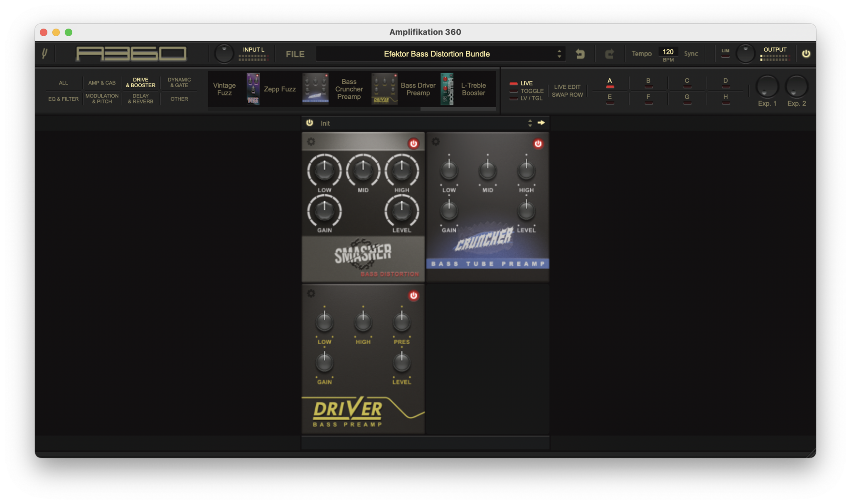Click the redo arrow icon
Image resolution: width=851 pixels, height=504 pixels.
610,54
